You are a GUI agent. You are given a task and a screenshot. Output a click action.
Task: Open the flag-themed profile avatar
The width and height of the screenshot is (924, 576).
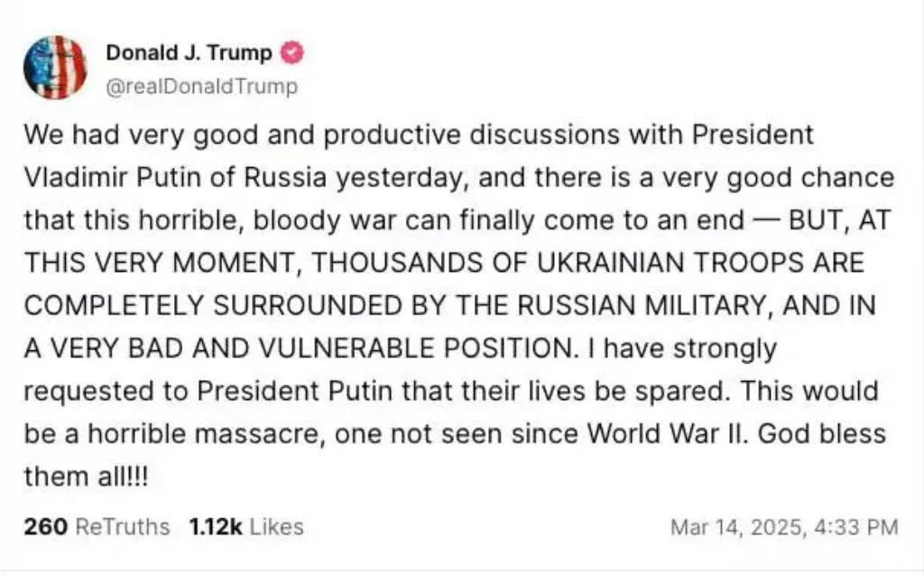coord(55,67)
